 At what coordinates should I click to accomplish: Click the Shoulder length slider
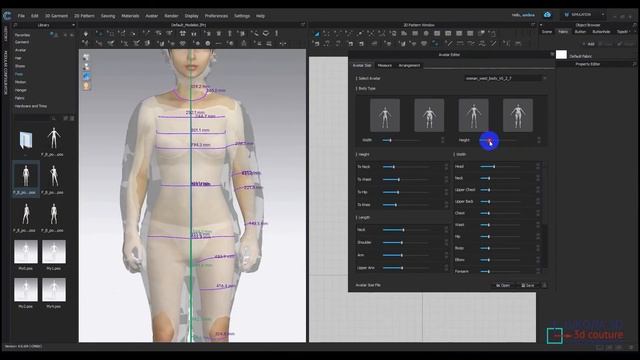[406, 243]
